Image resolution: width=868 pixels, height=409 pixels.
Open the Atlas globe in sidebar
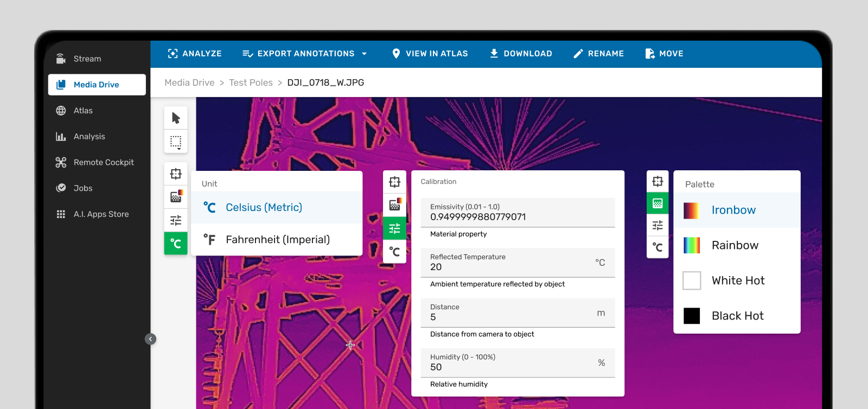point(61,111)
